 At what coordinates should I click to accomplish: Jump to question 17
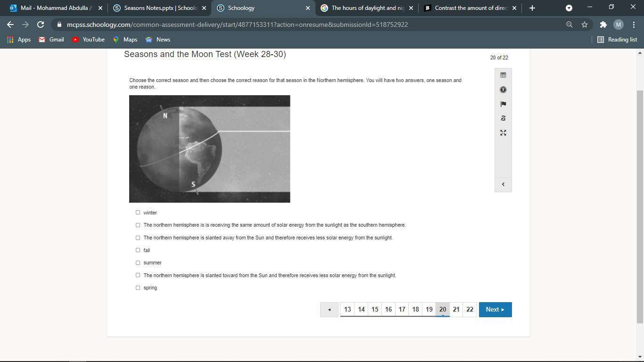click(402, 310)
